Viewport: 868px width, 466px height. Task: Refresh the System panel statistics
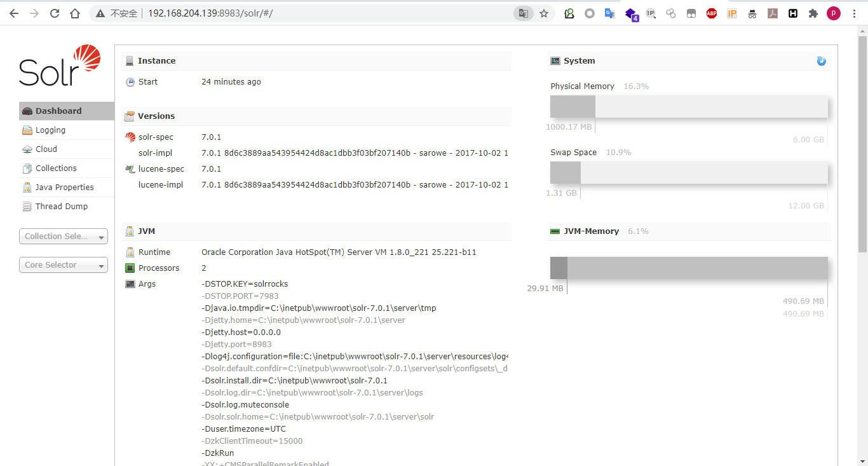click(x=821, y=60)
